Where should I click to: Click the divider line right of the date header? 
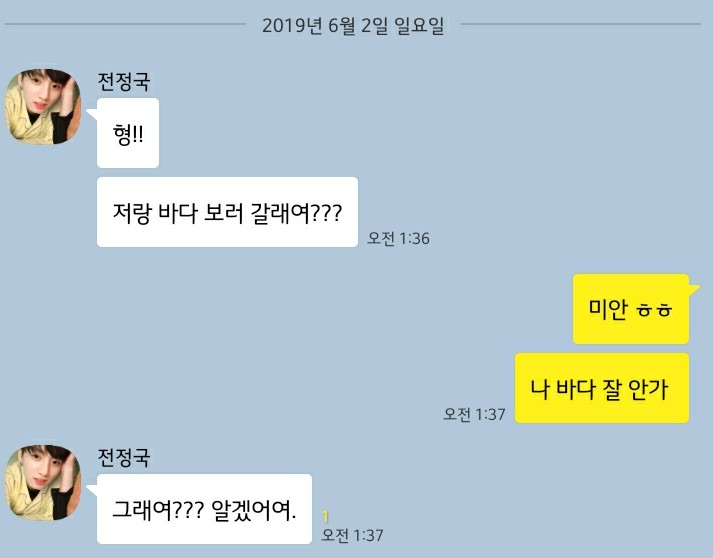coord(581,24)
